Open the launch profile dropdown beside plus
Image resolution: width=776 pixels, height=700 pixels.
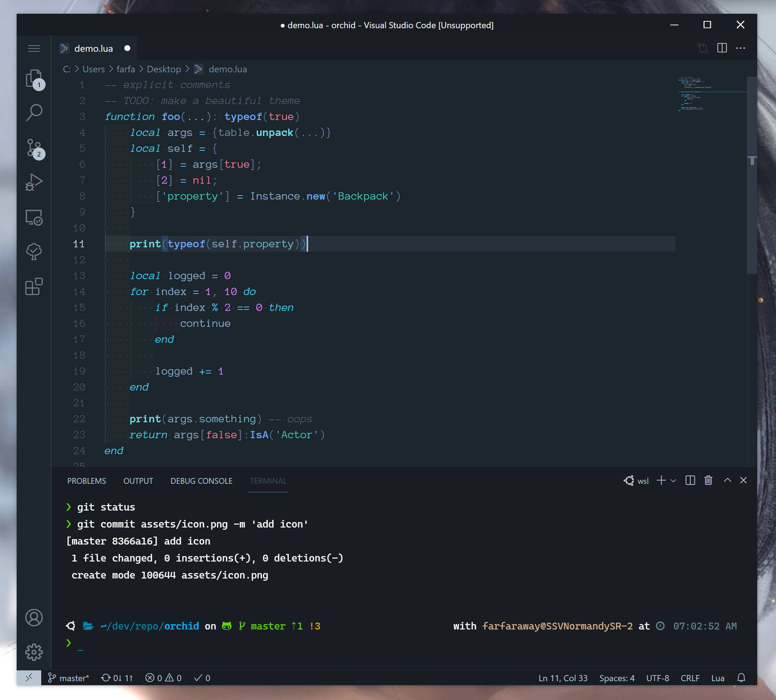[673, 481]
